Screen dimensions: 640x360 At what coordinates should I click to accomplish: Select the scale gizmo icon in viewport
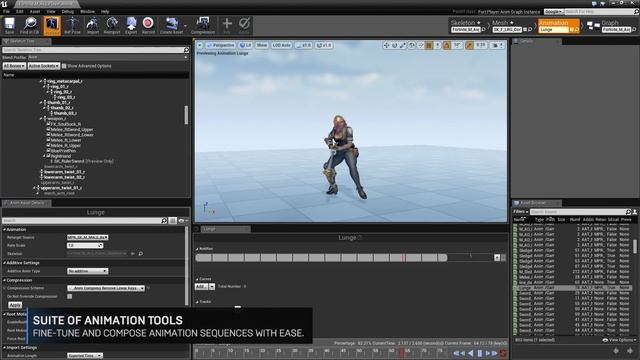[x=403, y=45]
